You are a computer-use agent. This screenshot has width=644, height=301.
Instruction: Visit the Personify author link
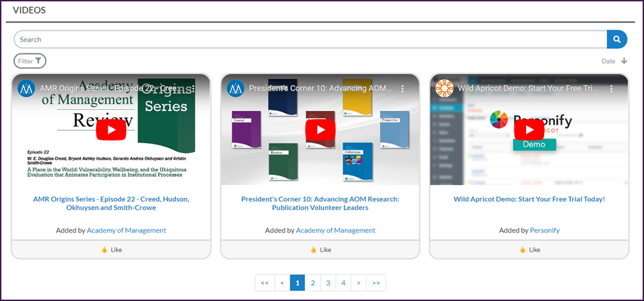tap(545, 230)
